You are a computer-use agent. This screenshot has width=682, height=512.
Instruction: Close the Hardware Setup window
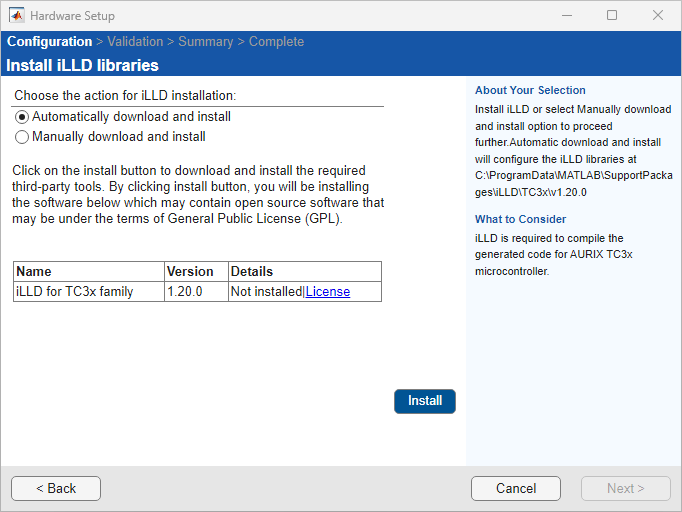point(658,16)
